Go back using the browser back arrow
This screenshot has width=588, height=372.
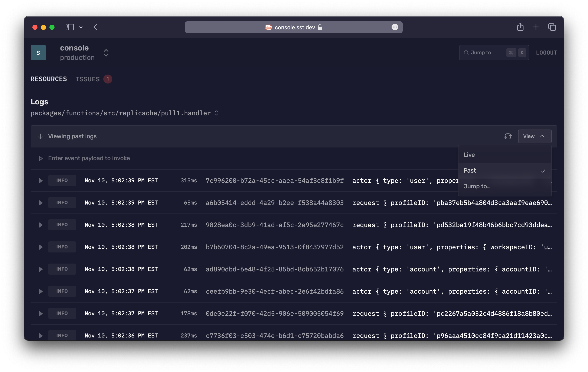click(x=95, y=27)
